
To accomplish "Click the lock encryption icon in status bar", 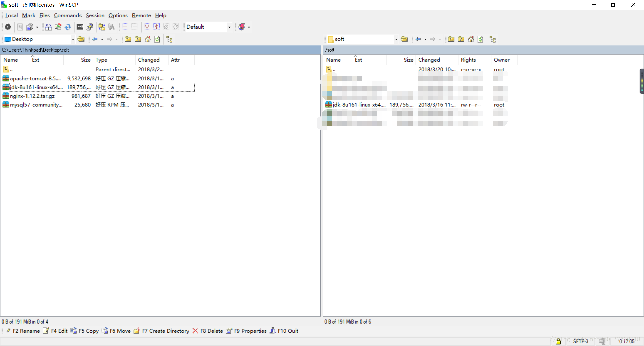I will click(x=558, y=341).
